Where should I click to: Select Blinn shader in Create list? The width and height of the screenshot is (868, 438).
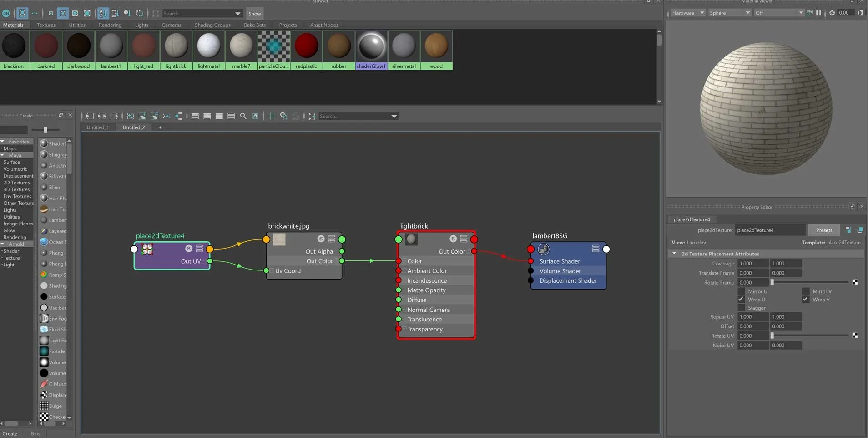point(54,187)
